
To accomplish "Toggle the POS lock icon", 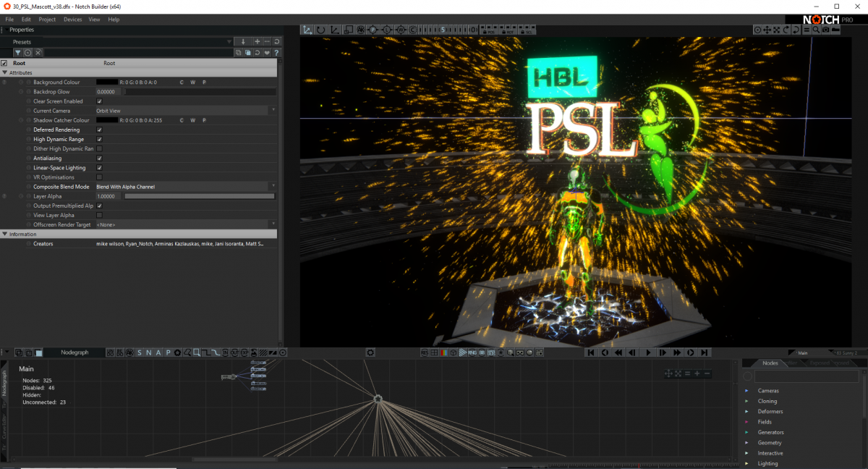I will pyautogui.click(x=488, y=30).
